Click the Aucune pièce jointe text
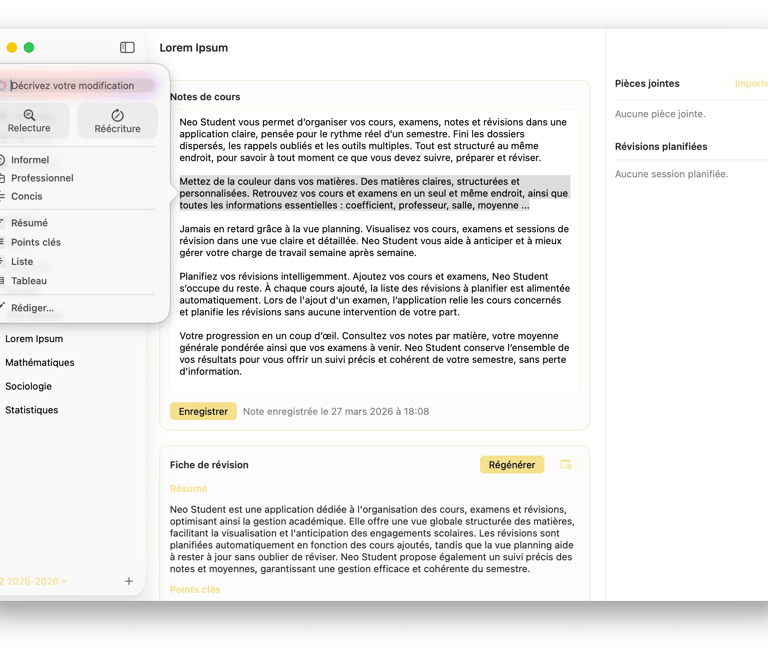The image size is (768, 656). pos(660,114)
